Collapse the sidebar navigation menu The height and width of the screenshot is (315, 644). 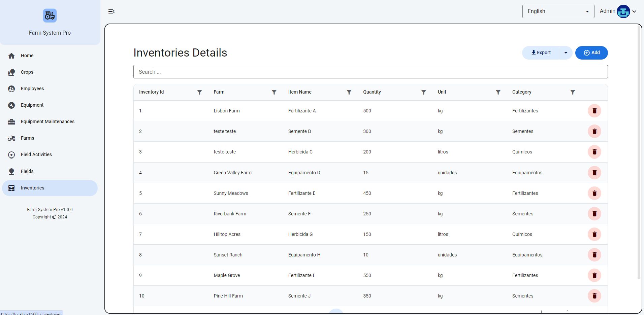point(111,11)
